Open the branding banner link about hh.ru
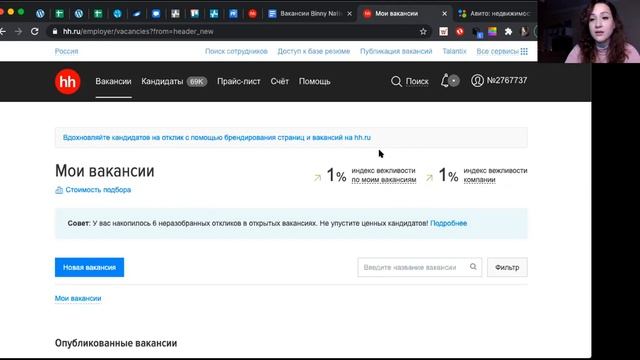The image size is (640, 360). (217, 138)
